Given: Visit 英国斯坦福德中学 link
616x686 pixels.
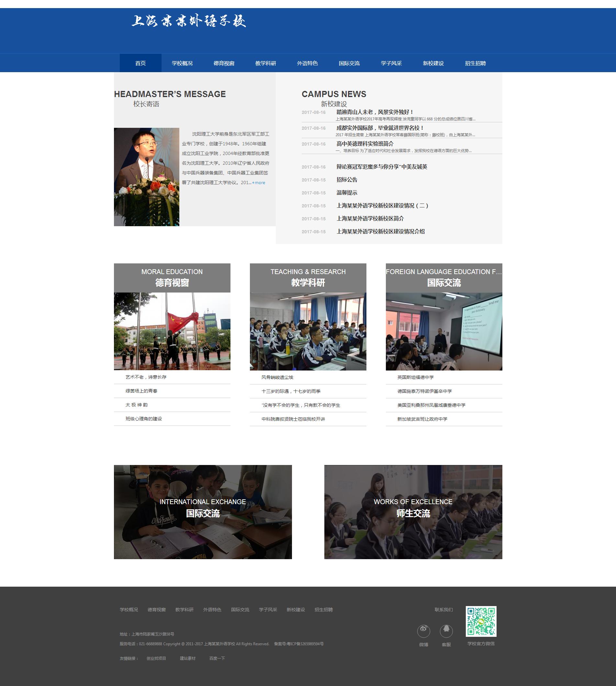Looking at the screenshot, I should click(x=415, y=377).
